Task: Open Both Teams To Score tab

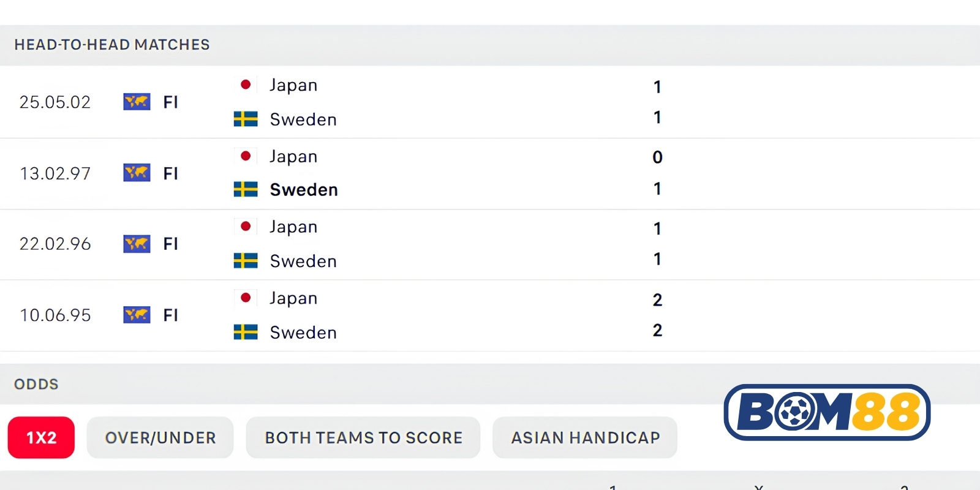Action: pyautogui.click(x=363, y=437)
